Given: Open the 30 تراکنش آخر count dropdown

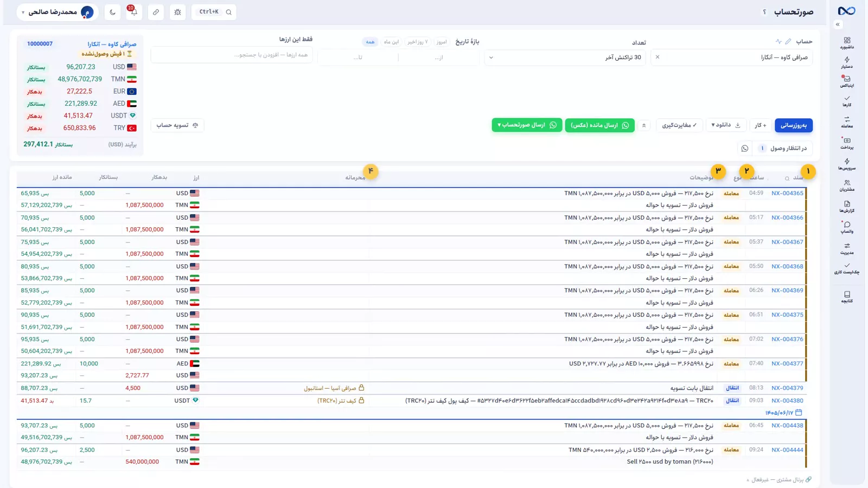Looking at the screenshot, I should coord(565,57).
